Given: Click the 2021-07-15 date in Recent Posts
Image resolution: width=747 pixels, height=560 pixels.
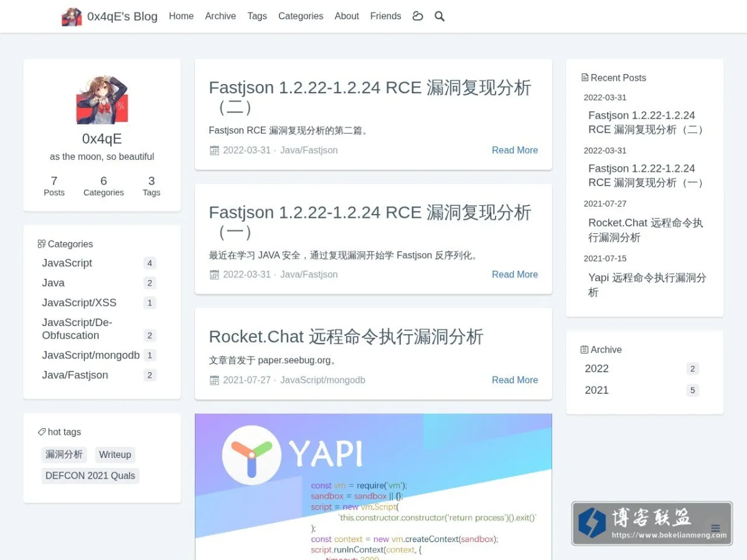Looking at the screenshot, I should click(x=605, y=258).
